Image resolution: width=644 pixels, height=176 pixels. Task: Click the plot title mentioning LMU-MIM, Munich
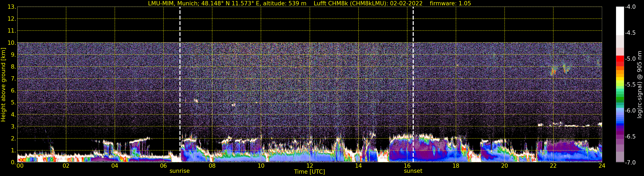[x=310, y=3]
